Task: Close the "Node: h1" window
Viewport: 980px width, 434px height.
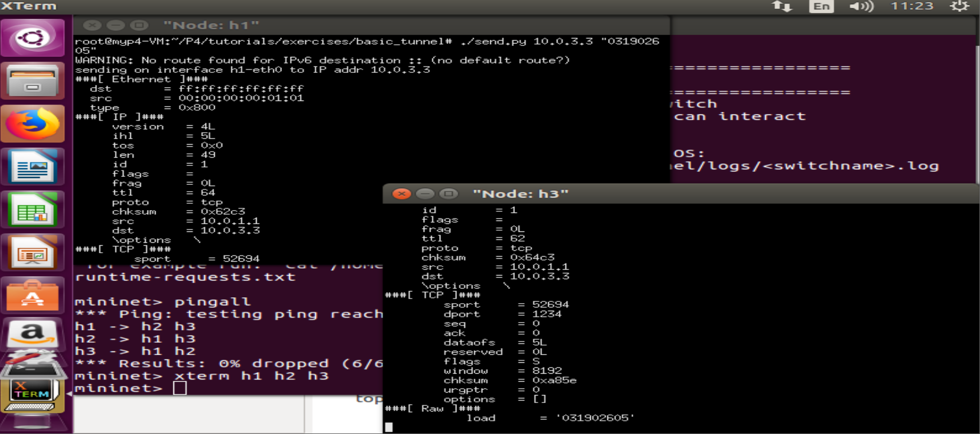Action: (92, 25)
